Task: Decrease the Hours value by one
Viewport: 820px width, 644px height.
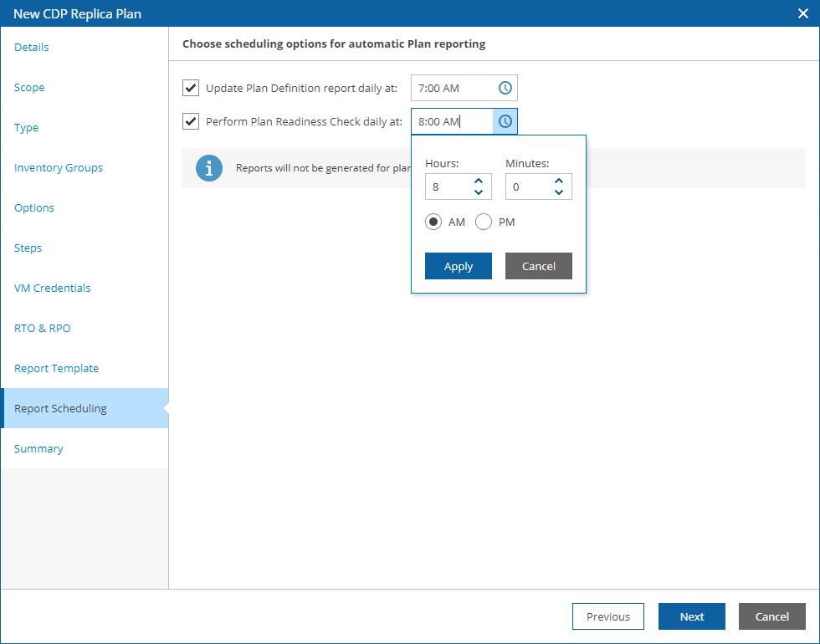Action: [x=479, y=192]
